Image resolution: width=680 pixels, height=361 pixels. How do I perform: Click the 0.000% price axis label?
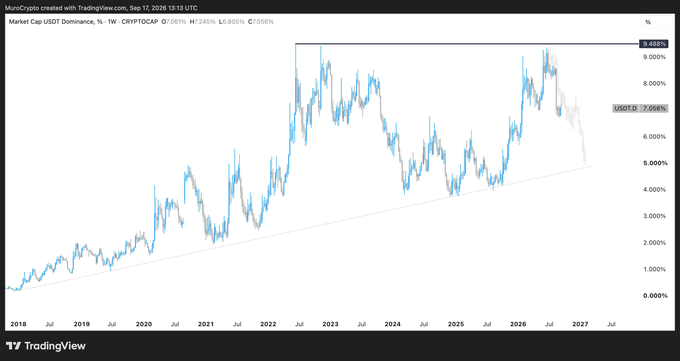point(654,296)
